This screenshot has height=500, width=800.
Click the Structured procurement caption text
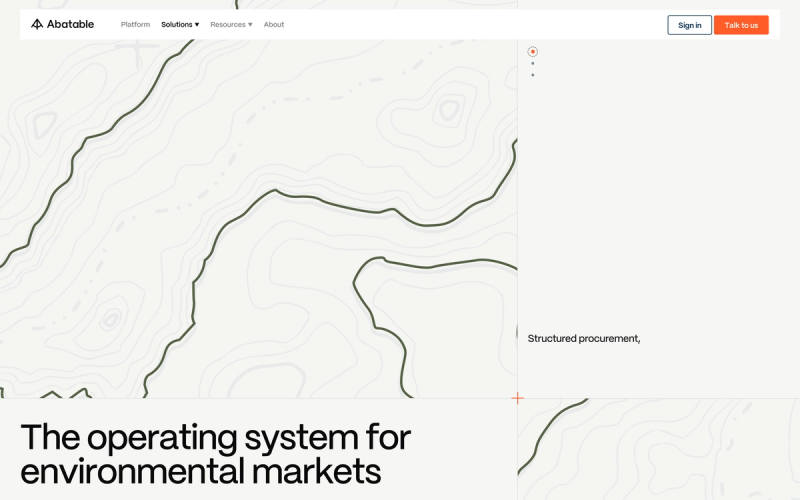[x=584, y=338]
